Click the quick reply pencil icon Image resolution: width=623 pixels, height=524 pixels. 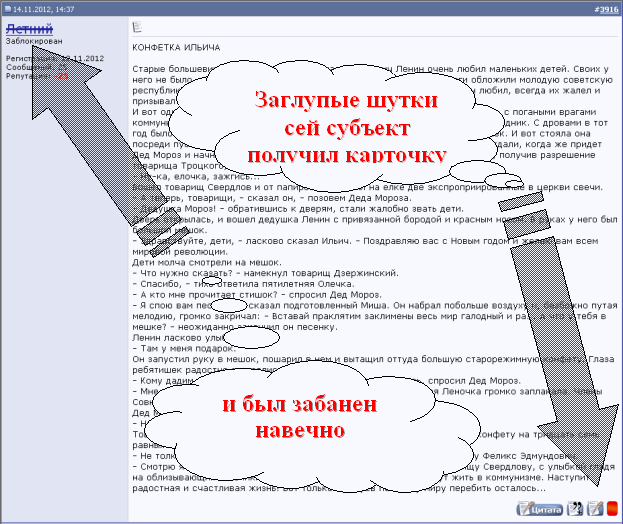[x=595, y=508]
